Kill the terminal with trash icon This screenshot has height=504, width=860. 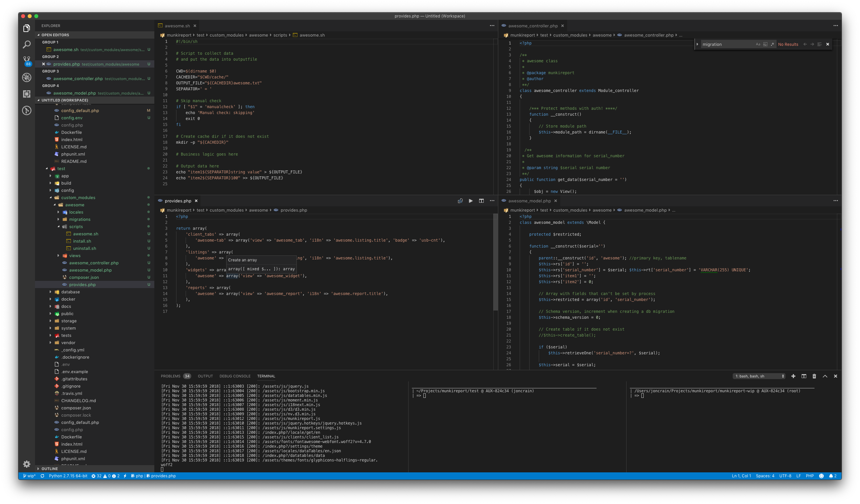pyautogui.click(x=814, y=376)
